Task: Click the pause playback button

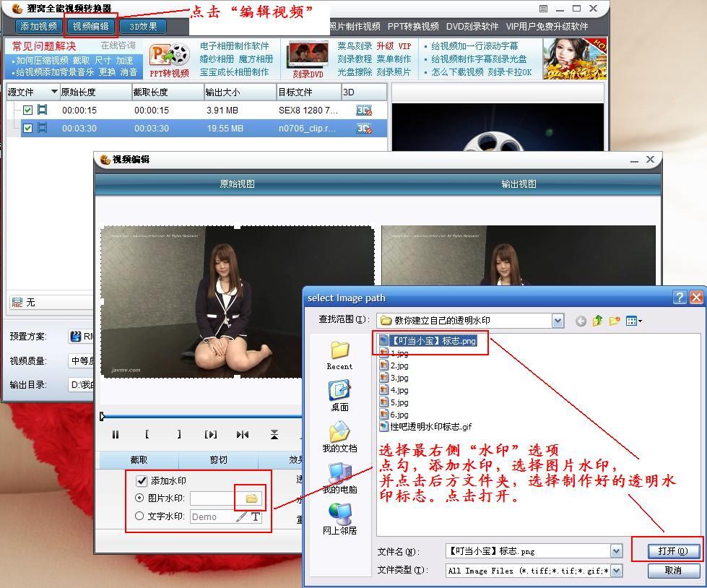Action: [116, 434]
